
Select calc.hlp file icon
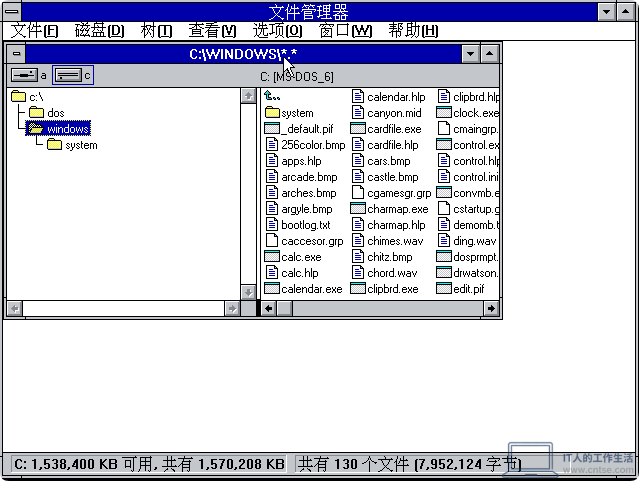pyautogui.click(x=272, y=273)
